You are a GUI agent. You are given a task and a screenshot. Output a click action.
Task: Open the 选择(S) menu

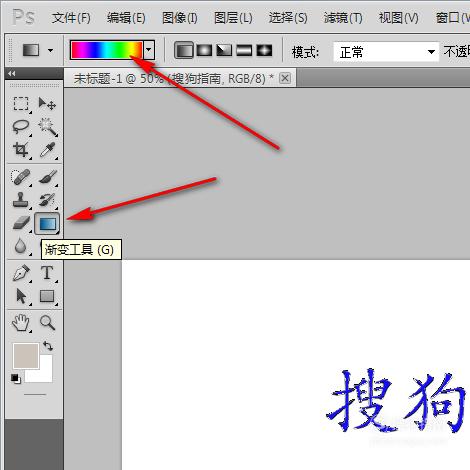pyautogui.click(x=288, y=17)
